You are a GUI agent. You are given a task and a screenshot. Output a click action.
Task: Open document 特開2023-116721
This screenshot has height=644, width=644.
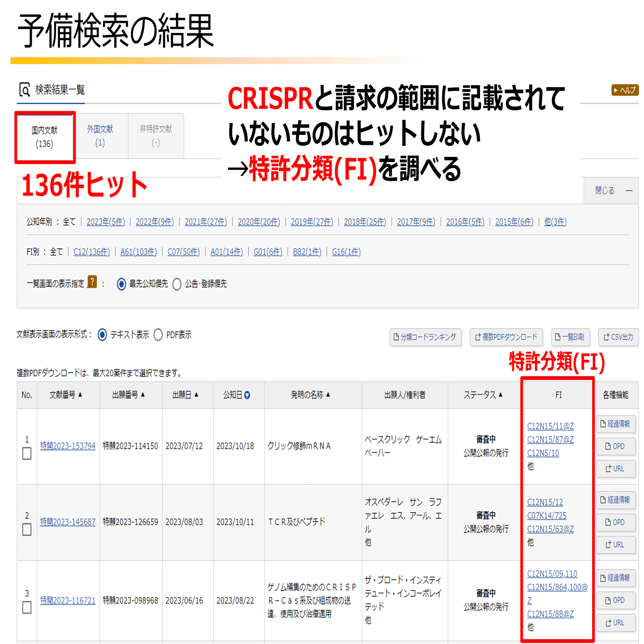coord(68,600)
